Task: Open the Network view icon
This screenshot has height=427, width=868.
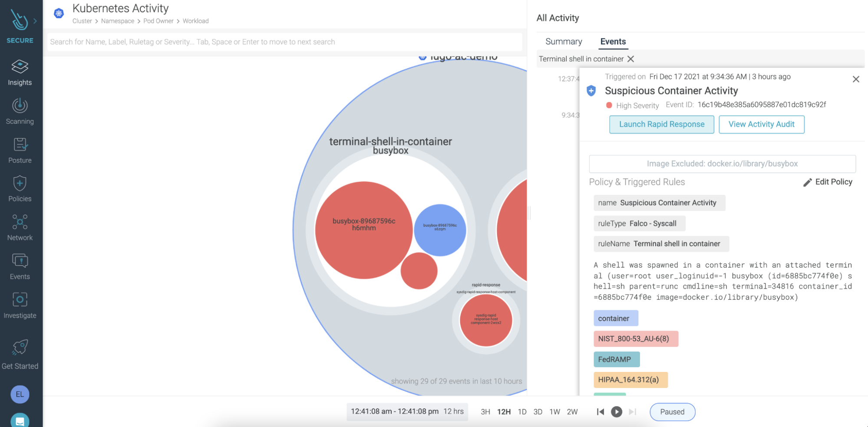Action: (x=20, y=223)
